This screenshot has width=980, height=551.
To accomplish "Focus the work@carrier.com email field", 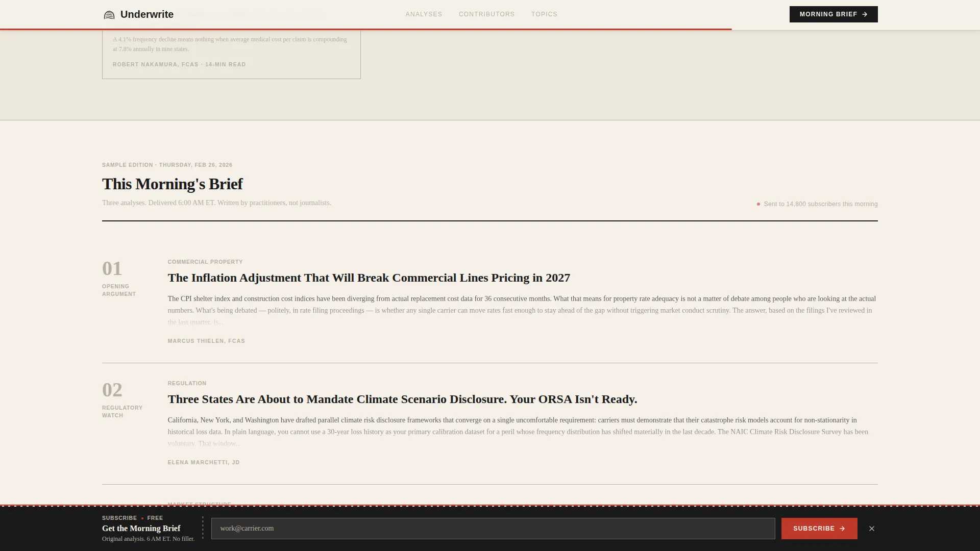I will pos(493,529).
